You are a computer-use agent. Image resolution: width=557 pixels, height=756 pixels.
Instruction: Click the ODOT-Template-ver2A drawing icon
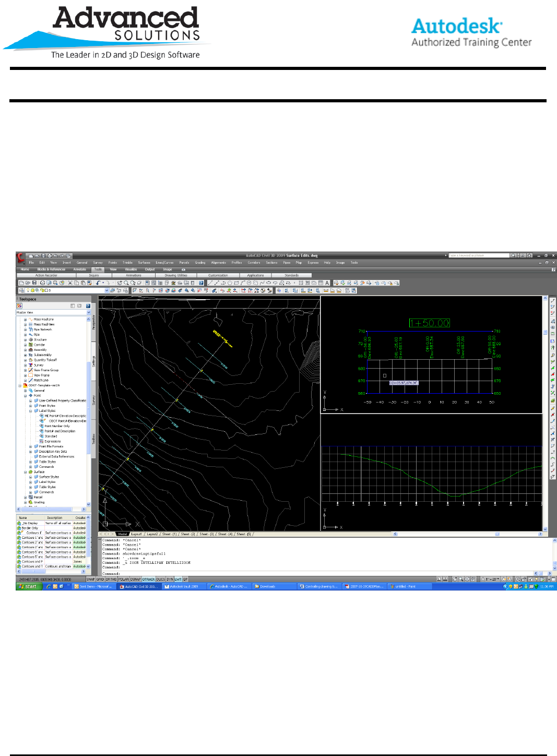(25, 385)
